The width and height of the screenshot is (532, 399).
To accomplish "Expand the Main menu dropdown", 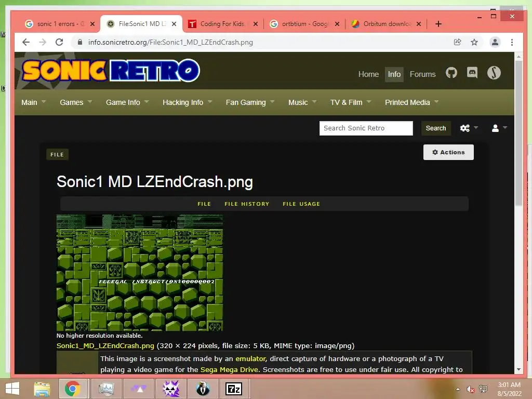I will click(33, 102).
